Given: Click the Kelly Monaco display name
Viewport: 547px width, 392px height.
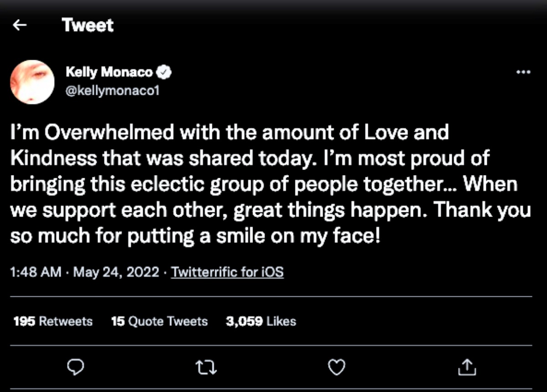Looking at the screenshot, I should coord(109,72).
